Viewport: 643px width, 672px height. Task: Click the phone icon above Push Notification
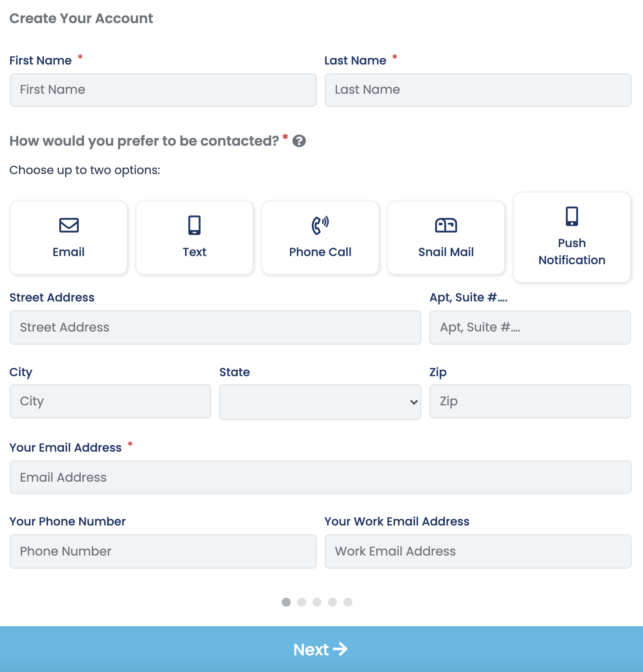click(572, 216)
